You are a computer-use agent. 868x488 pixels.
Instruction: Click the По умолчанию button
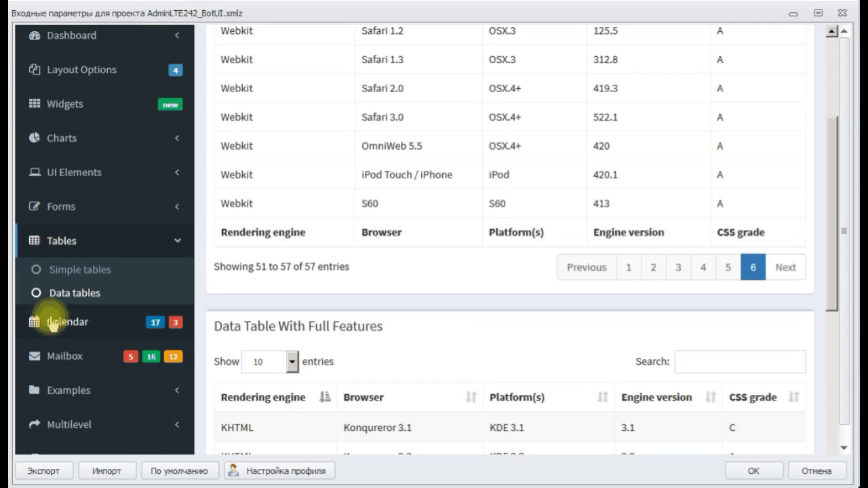pos(179,471)
